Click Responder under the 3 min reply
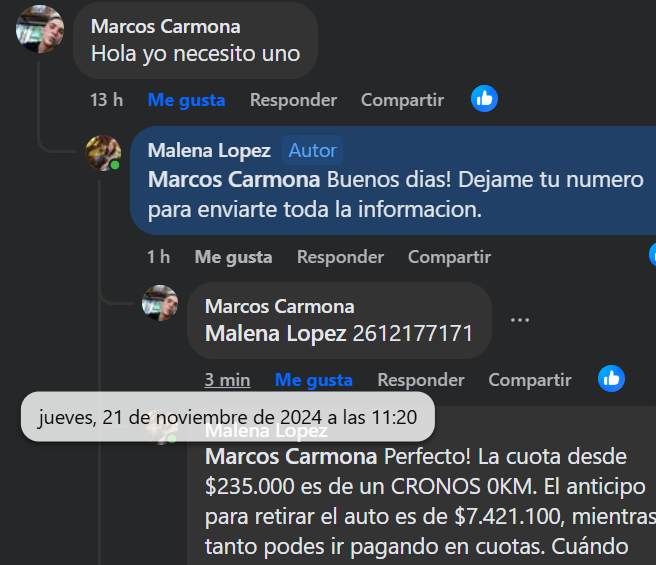 [x=420, y=380]
